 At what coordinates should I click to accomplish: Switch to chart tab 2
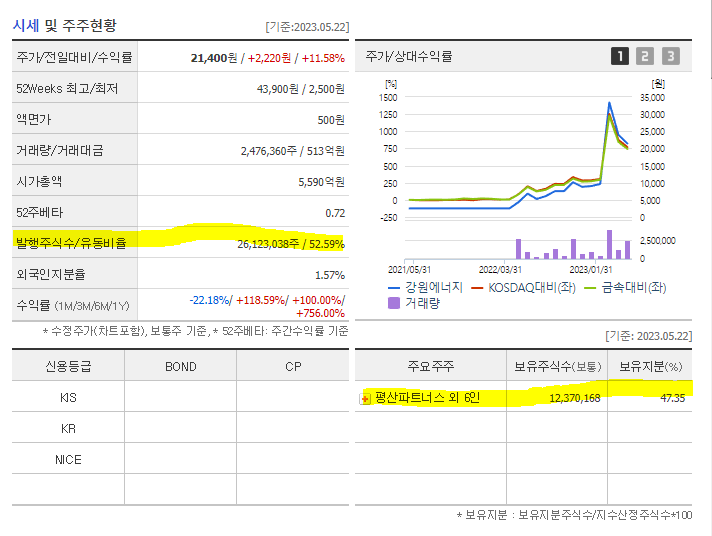(x=645, y=56)
